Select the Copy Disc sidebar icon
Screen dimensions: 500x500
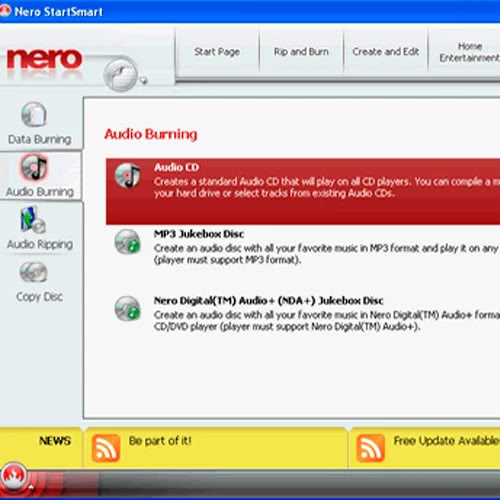[33, 272]
